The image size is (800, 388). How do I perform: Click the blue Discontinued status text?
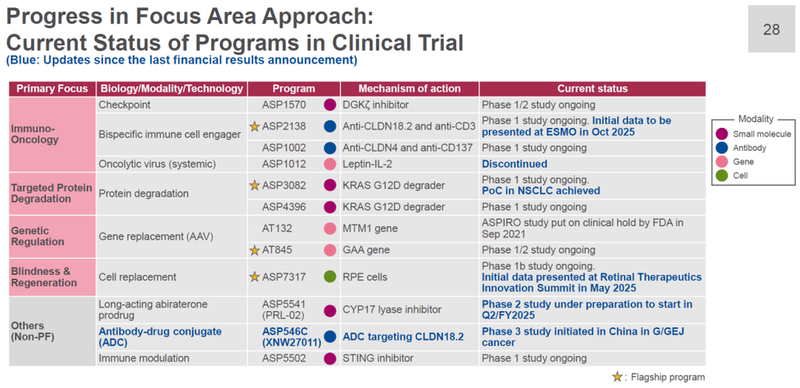coord(514,164)
